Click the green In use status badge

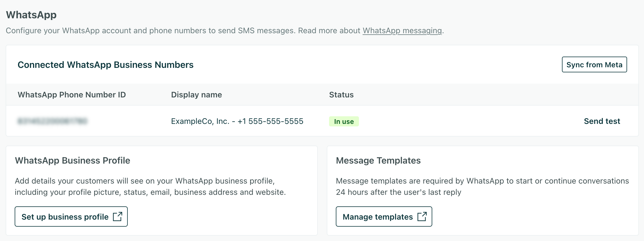click(x=344, y=121)
